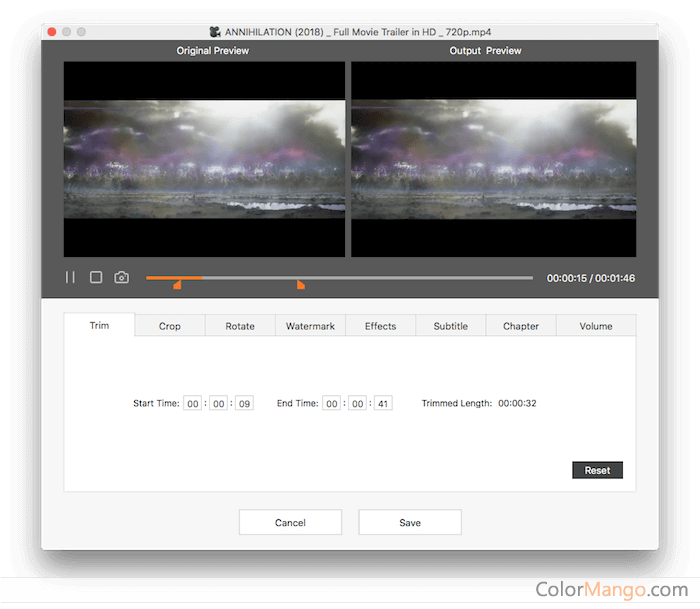The height and width of the screenshot is (609, 700).
Task: Click the Cancel button
Action: point(290,522)
